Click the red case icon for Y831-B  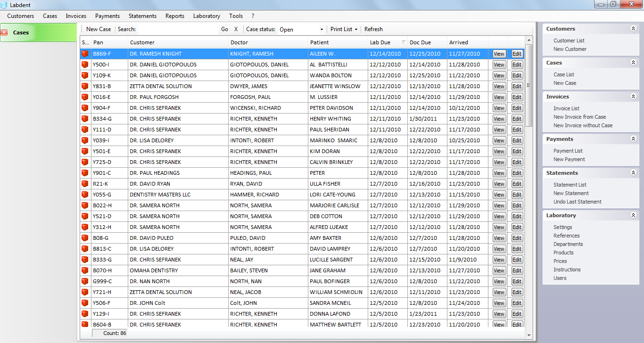[x=85, y=86]
